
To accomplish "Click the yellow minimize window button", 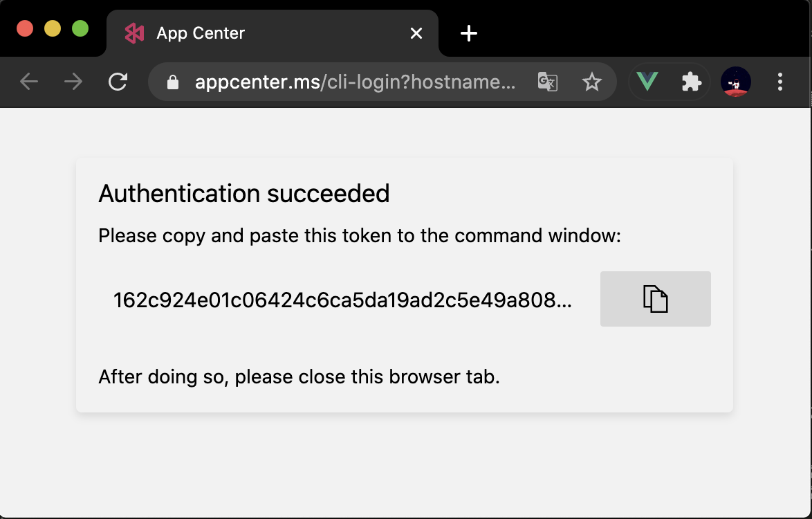I will pos(53,29).
